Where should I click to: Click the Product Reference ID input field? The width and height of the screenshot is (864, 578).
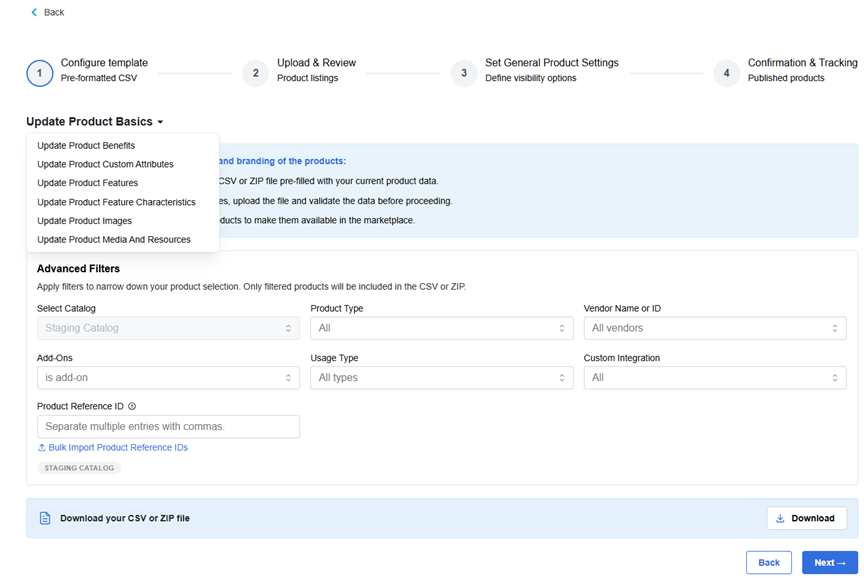[168, 426]
